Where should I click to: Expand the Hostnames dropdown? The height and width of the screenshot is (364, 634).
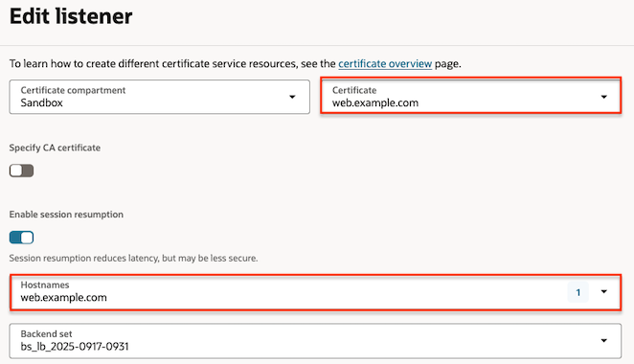pyautogui.click(x=315, y=292)
